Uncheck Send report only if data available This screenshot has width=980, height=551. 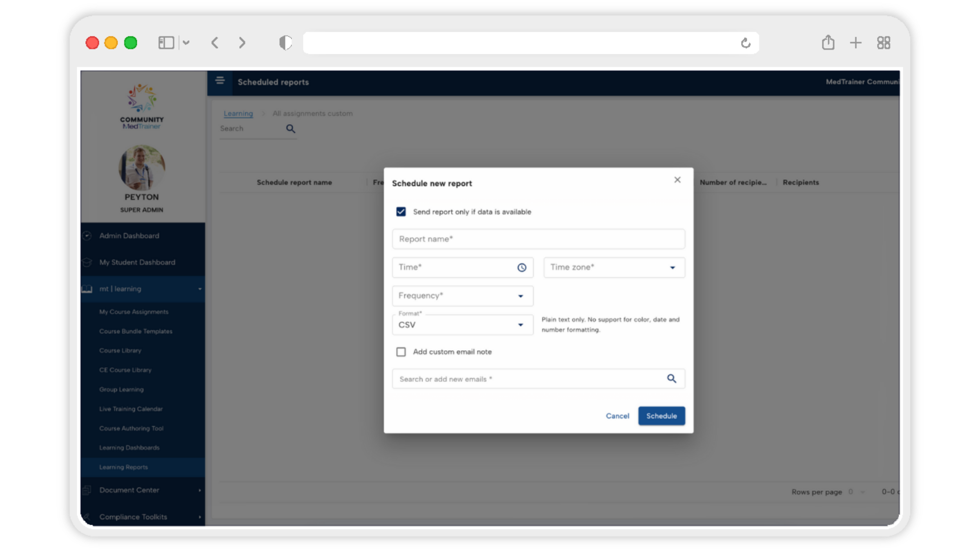(x=401, y=212)
